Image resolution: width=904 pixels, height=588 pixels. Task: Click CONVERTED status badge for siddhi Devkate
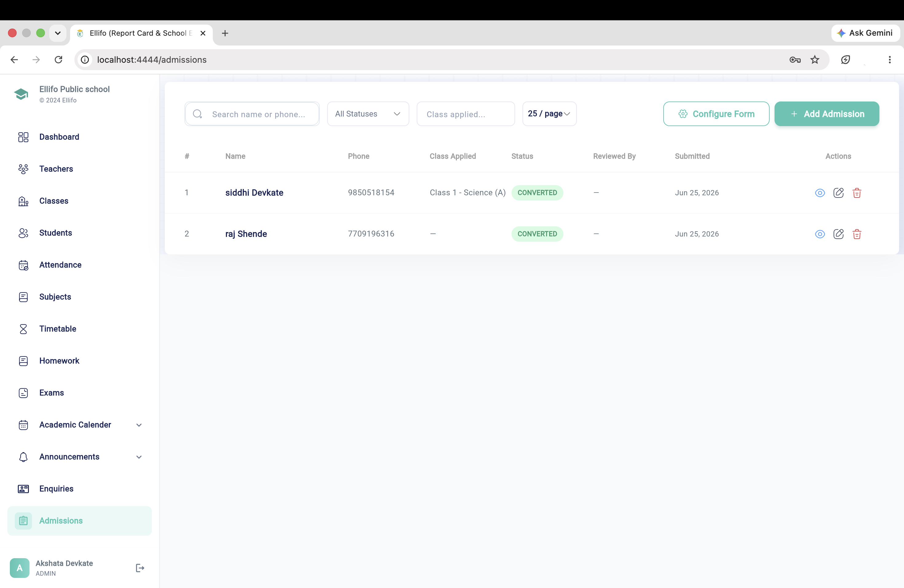(x=537, y=193)
